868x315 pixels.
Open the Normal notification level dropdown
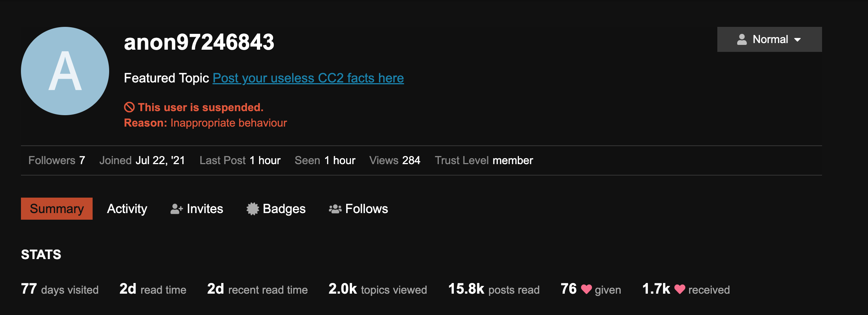(x=770, y=39)
